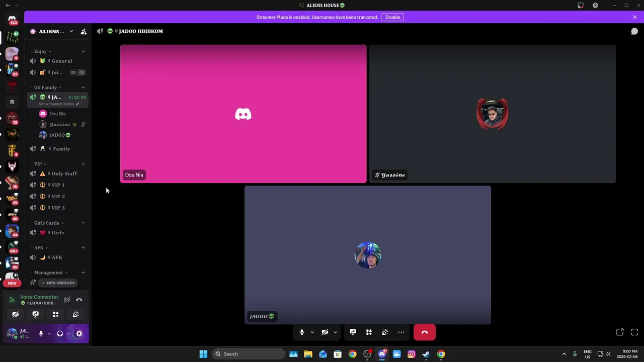
Task: Open Discord direct messages home icon
Action: (x=12, y=19)
